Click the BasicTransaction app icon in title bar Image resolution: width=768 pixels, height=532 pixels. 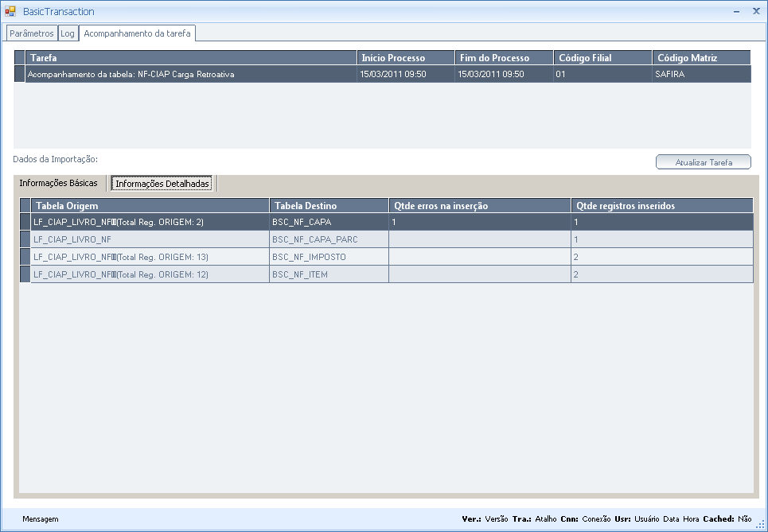pos(10,11)
